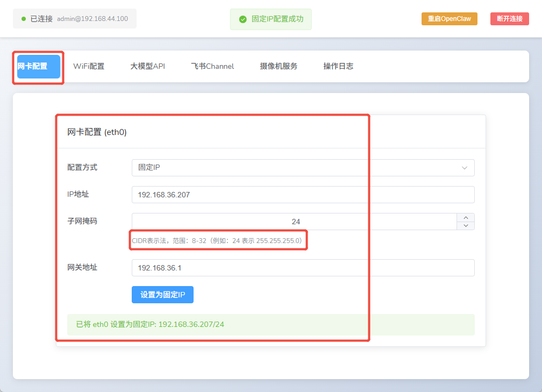
Task: Decrease 子网掩码 with the down arrow
Action: tap(466, 226)
